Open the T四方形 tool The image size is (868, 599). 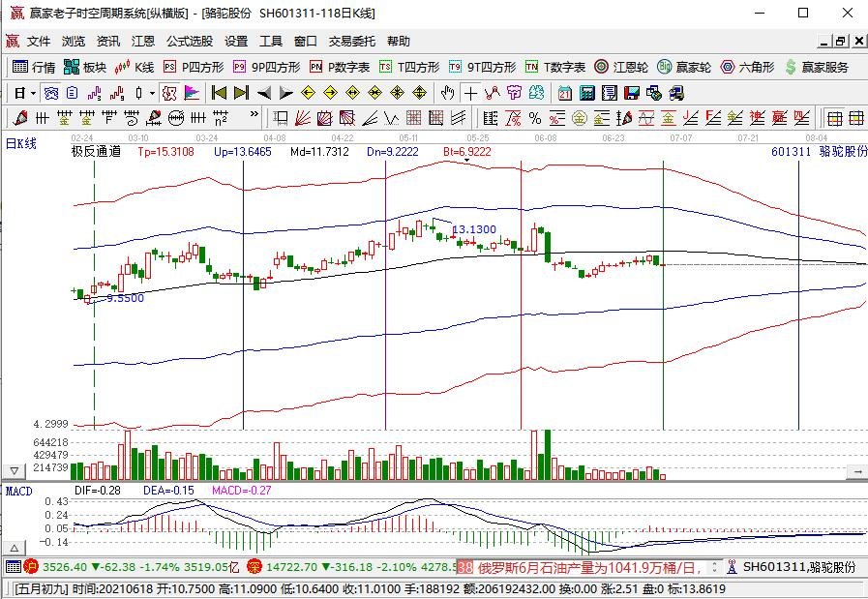pyautogui.click(x=409, y=67)
